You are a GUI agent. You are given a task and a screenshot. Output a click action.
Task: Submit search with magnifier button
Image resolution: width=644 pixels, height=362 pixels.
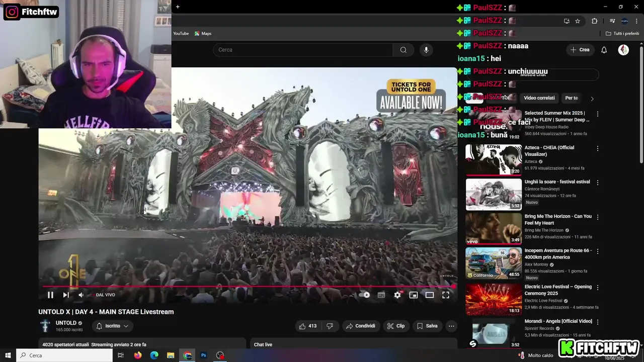point(404,50)
